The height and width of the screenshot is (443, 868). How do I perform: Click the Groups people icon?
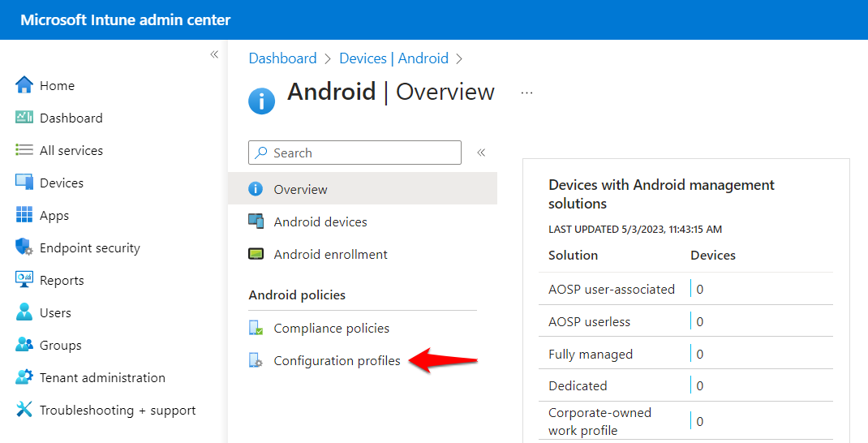(x=24, y=345)
